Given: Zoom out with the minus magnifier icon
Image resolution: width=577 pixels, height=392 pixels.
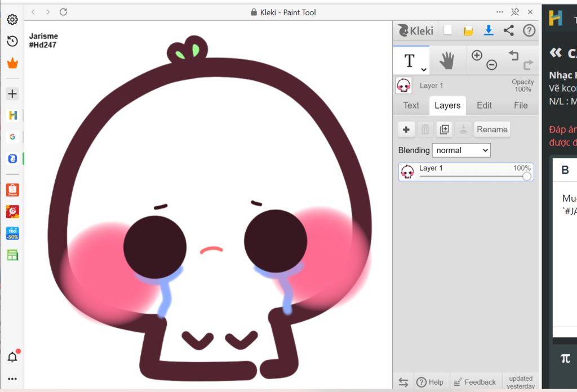Looking at the screenshot, I should click(x=491, y=65).
